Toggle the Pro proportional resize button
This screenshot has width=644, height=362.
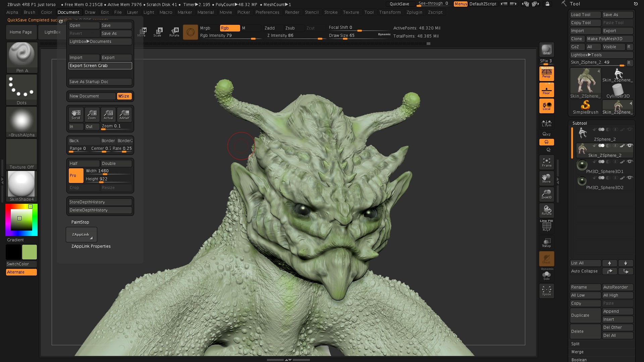[76, 176]
